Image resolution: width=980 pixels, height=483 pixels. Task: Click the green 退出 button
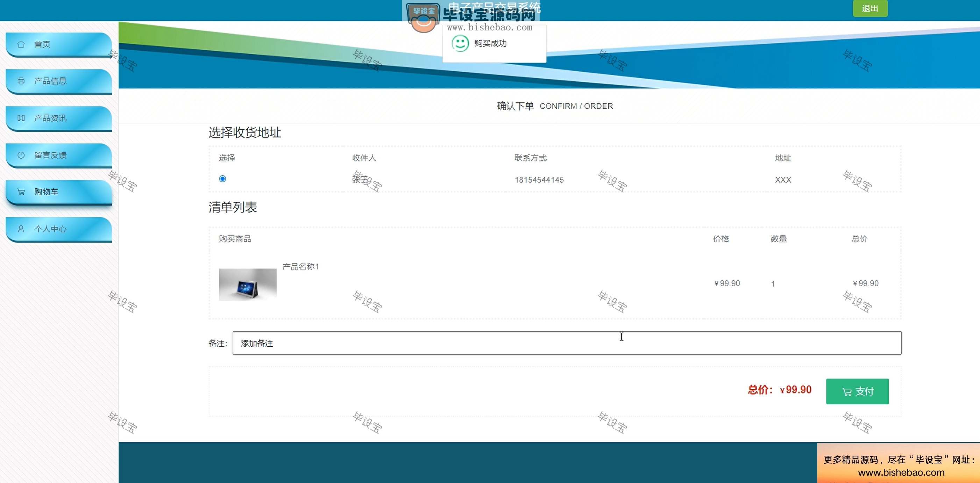(870, 8)
